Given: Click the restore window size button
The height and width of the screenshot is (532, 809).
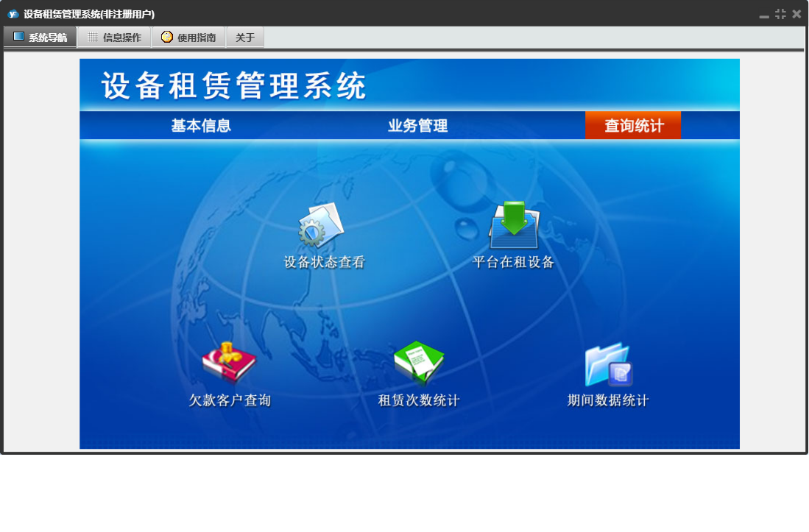Looking at the screenshot, I should click(780, 14).
